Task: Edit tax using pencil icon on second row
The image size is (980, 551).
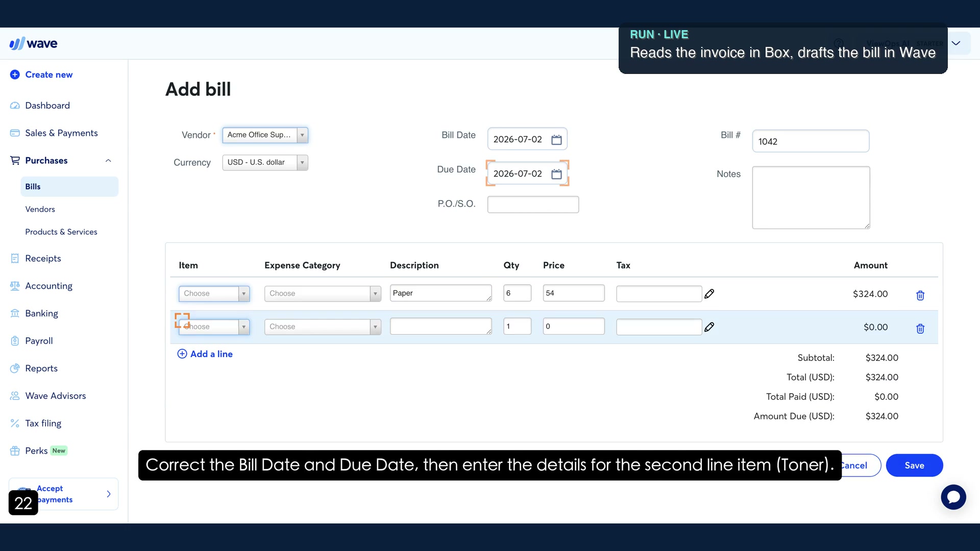Action: (x=709, y=327)
